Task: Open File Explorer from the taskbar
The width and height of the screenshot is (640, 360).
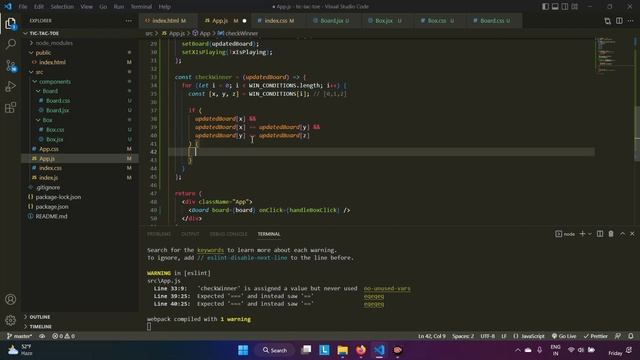Action: 342,350
